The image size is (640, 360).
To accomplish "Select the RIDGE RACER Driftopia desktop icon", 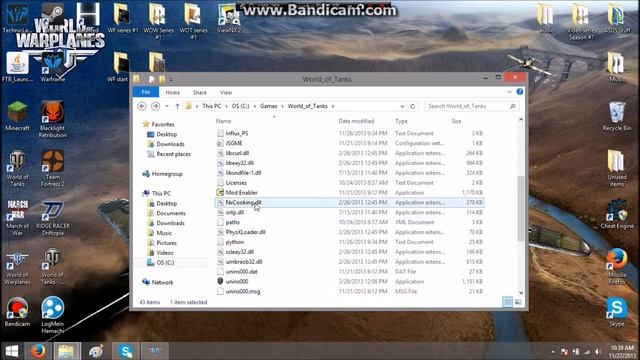I will 53,217.
